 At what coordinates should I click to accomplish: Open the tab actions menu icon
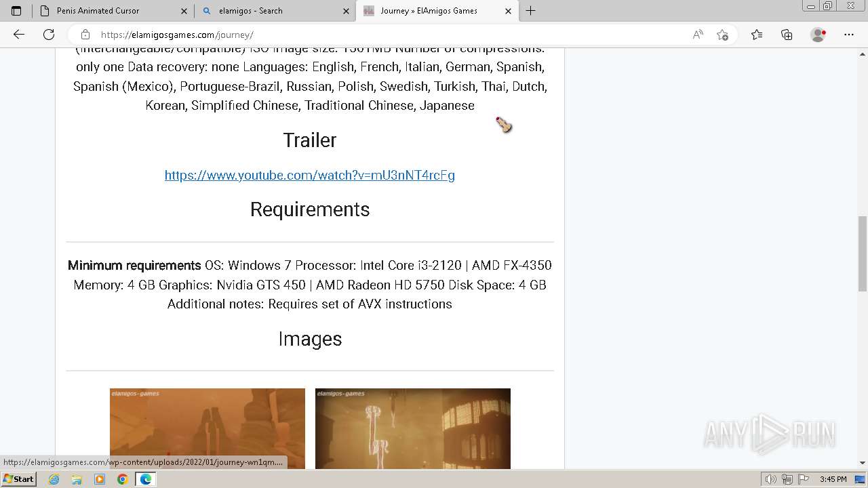coord(16,11)
